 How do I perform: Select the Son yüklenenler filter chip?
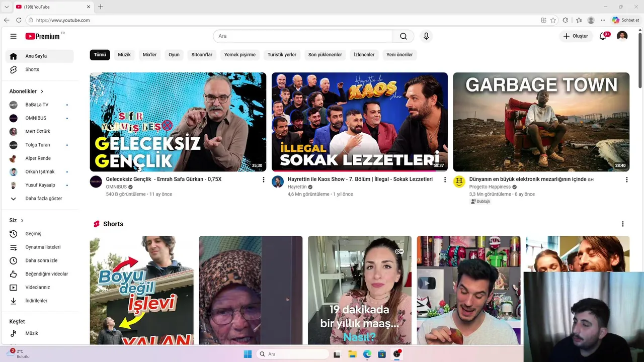(325, 55)
